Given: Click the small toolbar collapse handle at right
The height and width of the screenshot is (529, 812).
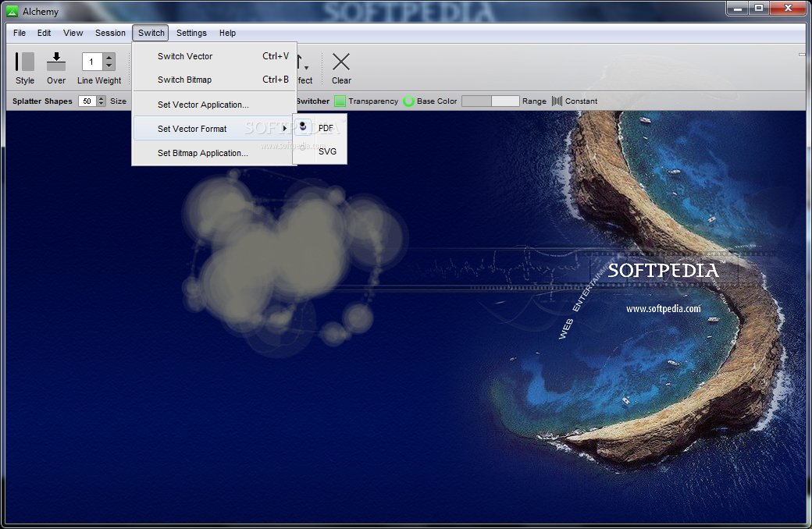Looking at the screenshot, I should point(802,55).
